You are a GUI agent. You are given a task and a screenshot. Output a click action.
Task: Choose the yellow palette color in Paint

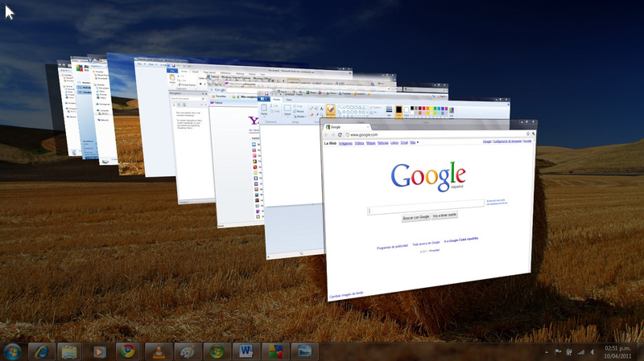pos(431,109)
